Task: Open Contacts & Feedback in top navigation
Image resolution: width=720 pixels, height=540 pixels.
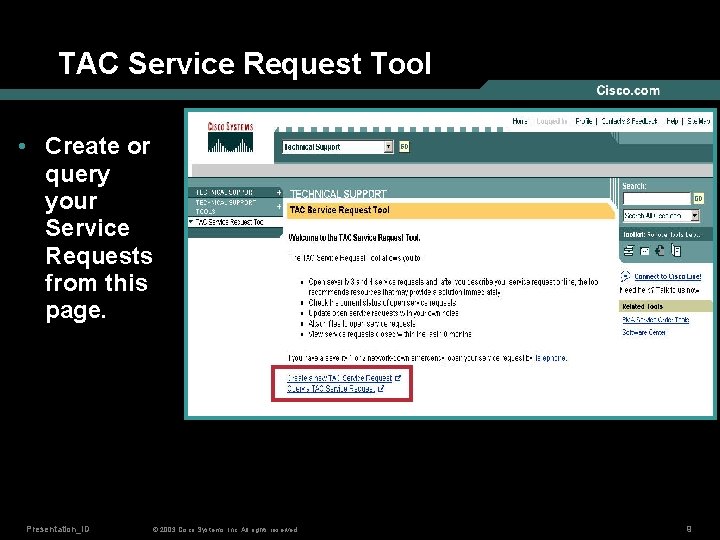Action: (629, 121)
